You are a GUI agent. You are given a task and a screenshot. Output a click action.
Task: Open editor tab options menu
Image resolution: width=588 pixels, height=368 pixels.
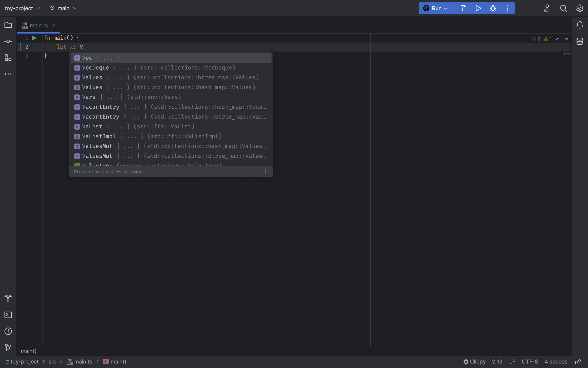[563, 25]
